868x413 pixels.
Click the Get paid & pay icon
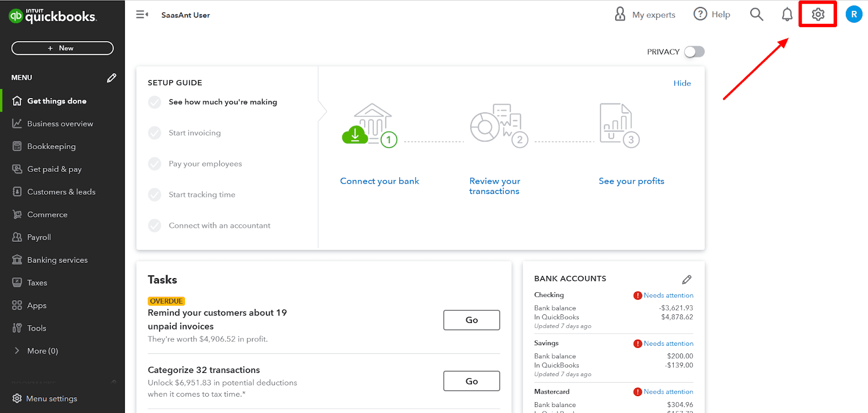click(x=17, y=169)
